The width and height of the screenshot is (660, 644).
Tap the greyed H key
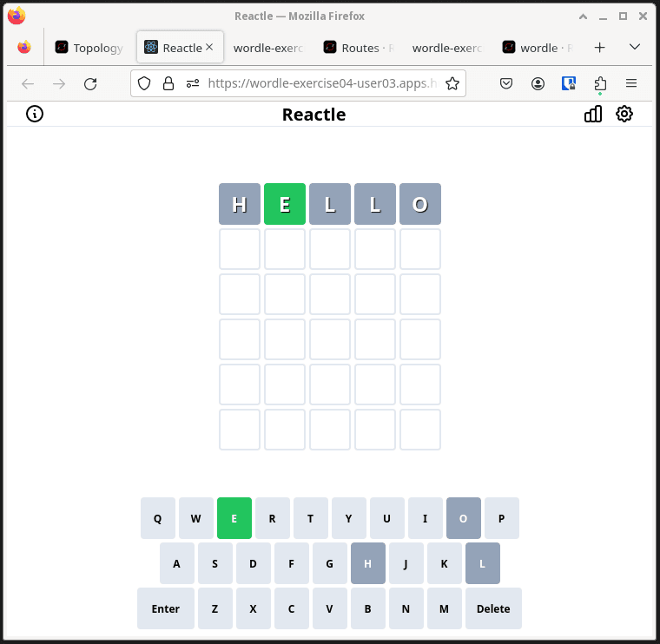368,563
